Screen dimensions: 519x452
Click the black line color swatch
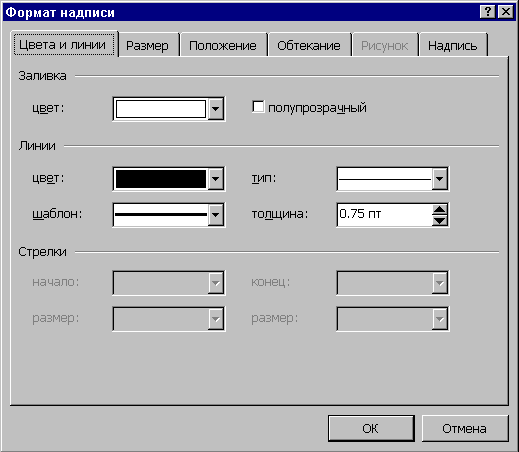pyautogui.click(x=161, y=179)
